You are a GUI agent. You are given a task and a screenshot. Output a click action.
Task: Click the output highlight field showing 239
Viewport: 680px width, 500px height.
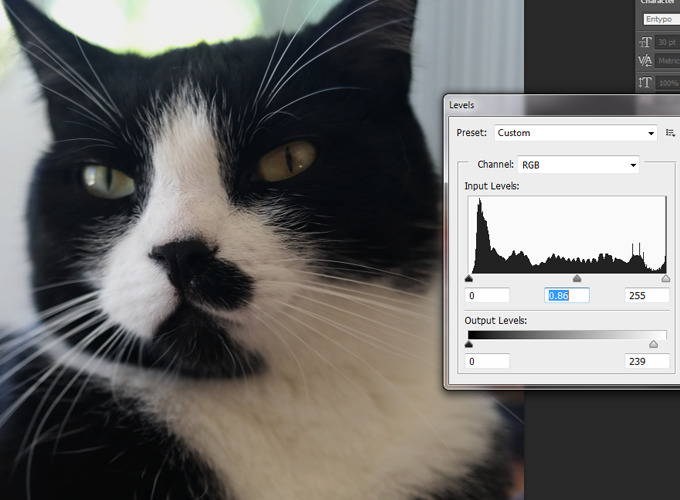click(647, 361)
